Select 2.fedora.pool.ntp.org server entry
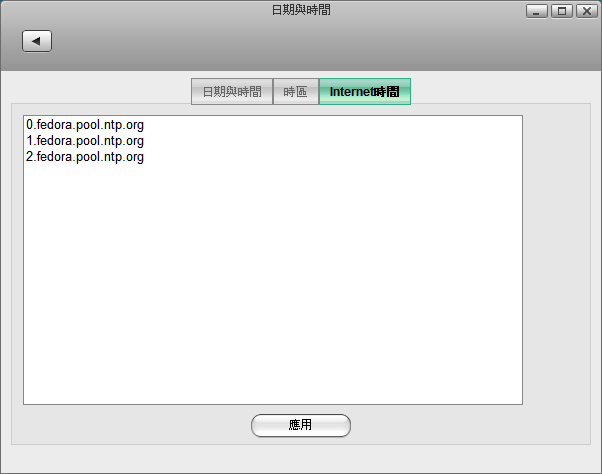Screen dimensions: 602x474 pos(85,157)
